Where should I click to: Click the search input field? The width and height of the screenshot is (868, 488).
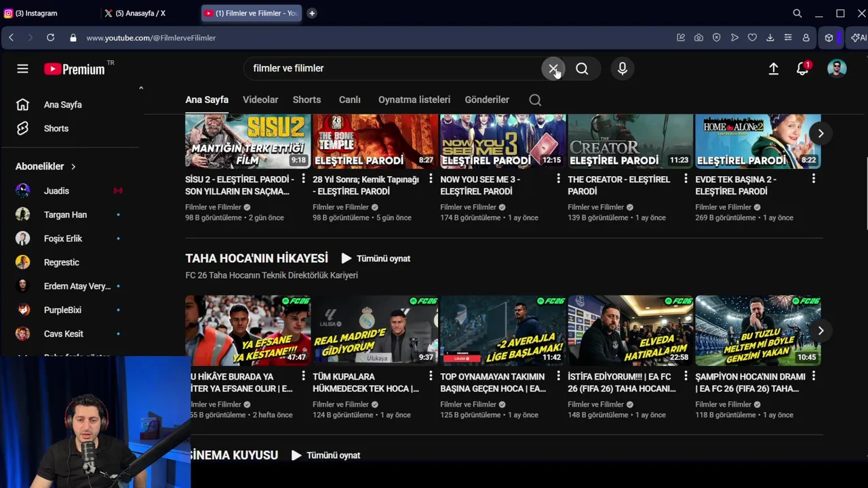(x=393, y=68)
